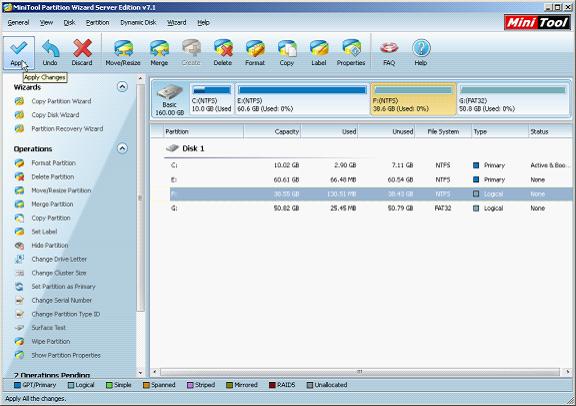The image size is (576, 406).
Task: Click the Hide Partition sidebar icon
Action: [x=19, y=245]
